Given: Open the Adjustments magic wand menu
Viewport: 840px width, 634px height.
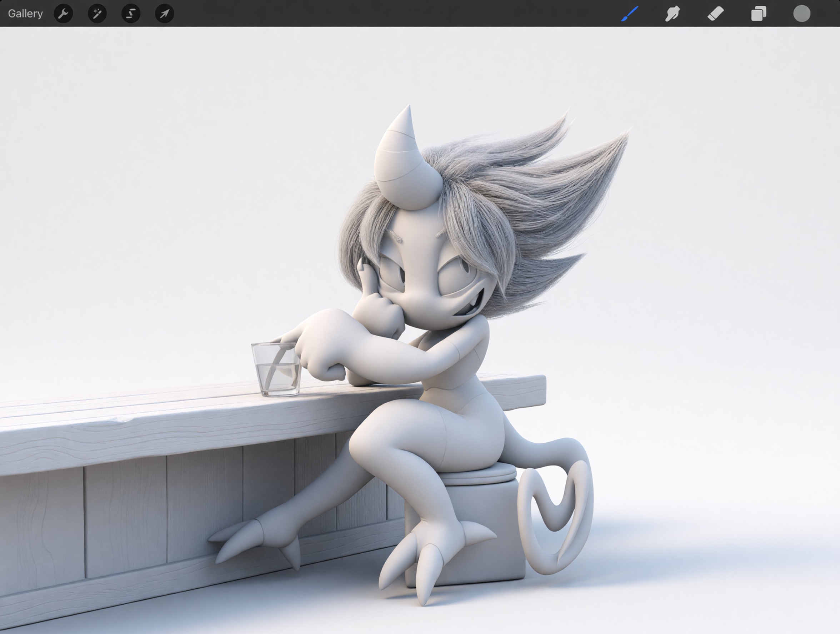Looking at the screenshot, I should (x=97, y=14).
